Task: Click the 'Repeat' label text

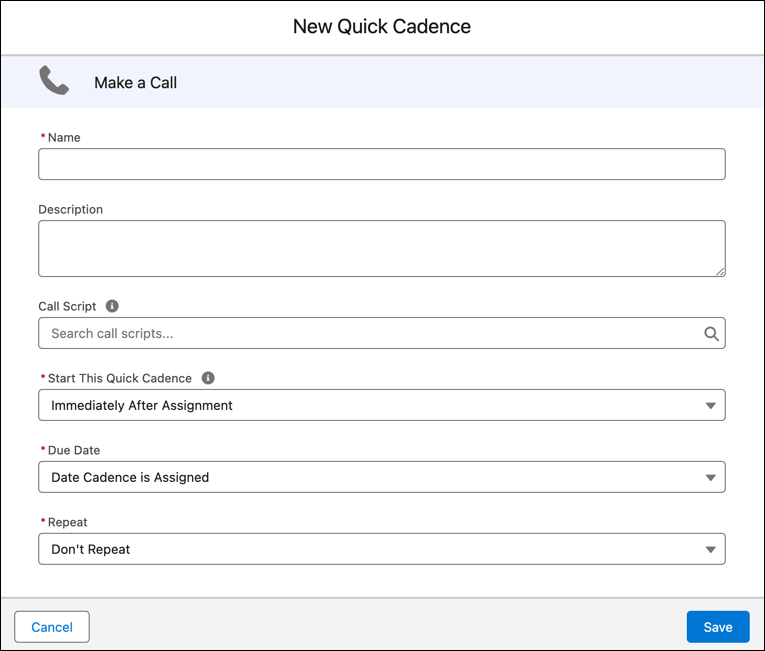Action: (x=67, y=522)
